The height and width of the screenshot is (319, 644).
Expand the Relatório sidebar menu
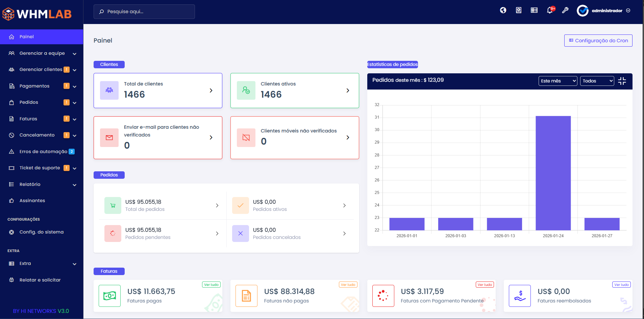tap(42, 185)
